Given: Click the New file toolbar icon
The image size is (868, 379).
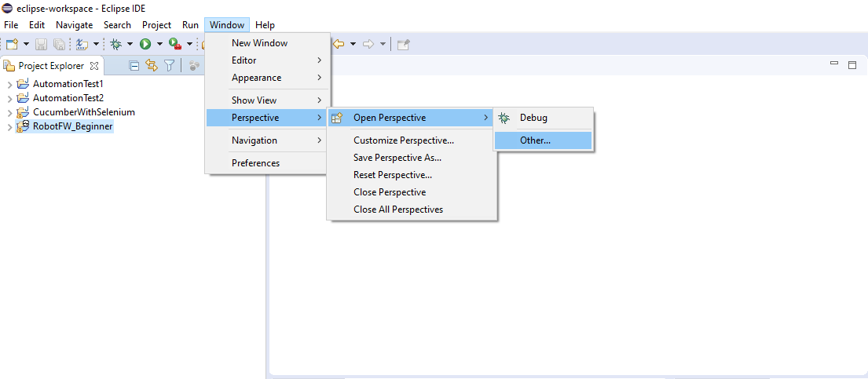Looking at the screenshot, I should point(13,44).
